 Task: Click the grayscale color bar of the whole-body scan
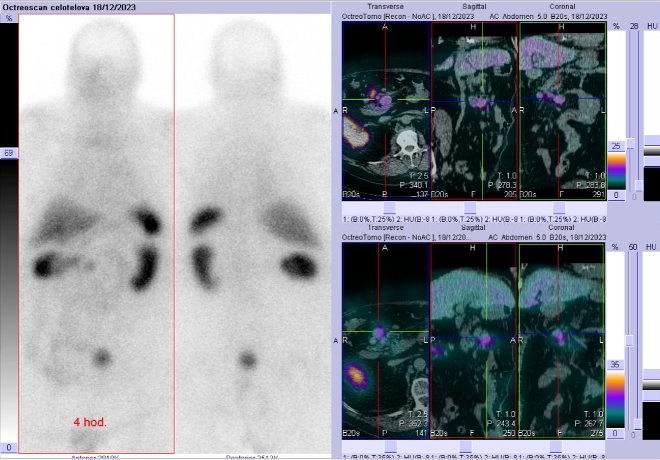pos(9,300)
